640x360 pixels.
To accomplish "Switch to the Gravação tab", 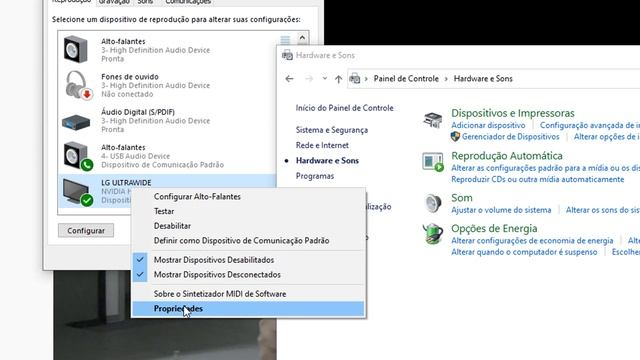I will tap(114, 2).
